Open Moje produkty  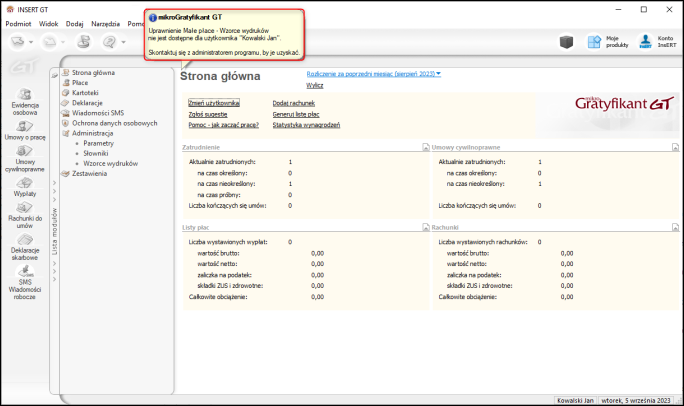608,42
